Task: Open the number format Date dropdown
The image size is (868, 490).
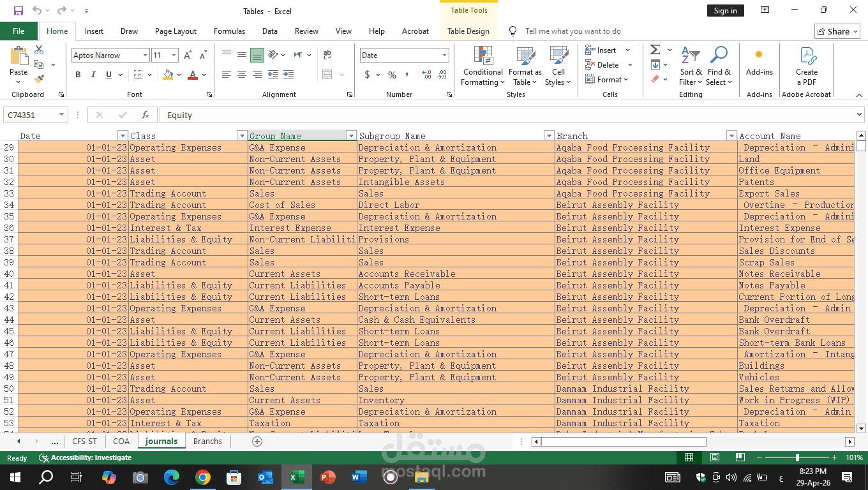Action: 445,56
